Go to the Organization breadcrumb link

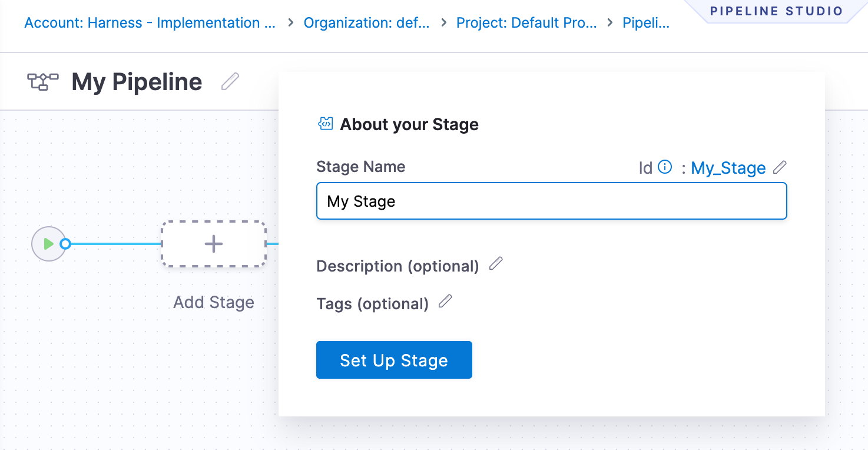366,23
